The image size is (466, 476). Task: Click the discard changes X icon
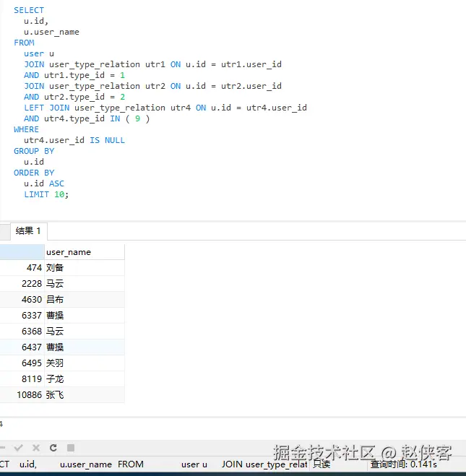tap(36, 448)
